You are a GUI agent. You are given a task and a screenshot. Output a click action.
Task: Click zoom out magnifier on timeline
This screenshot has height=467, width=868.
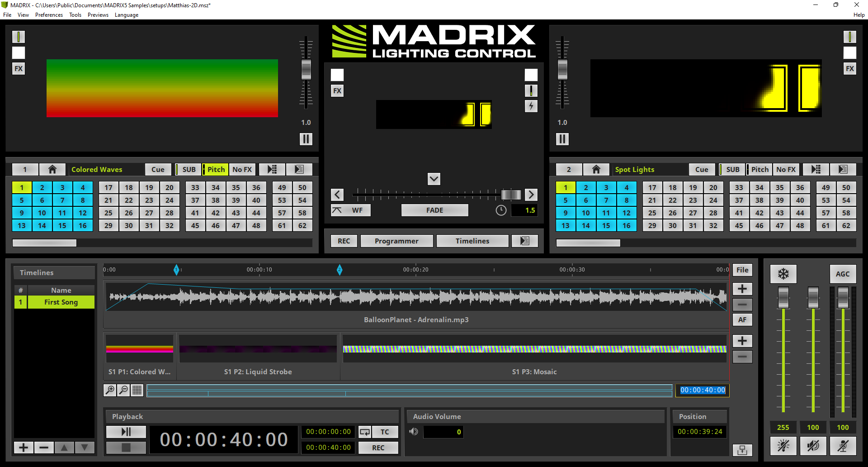pos(123,390)
